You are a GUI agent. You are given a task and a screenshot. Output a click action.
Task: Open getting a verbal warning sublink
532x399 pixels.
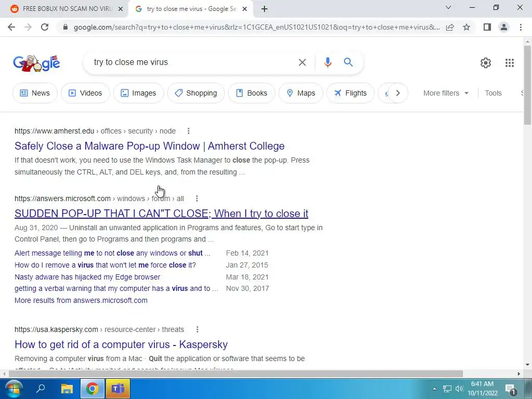tap(116, 288)
